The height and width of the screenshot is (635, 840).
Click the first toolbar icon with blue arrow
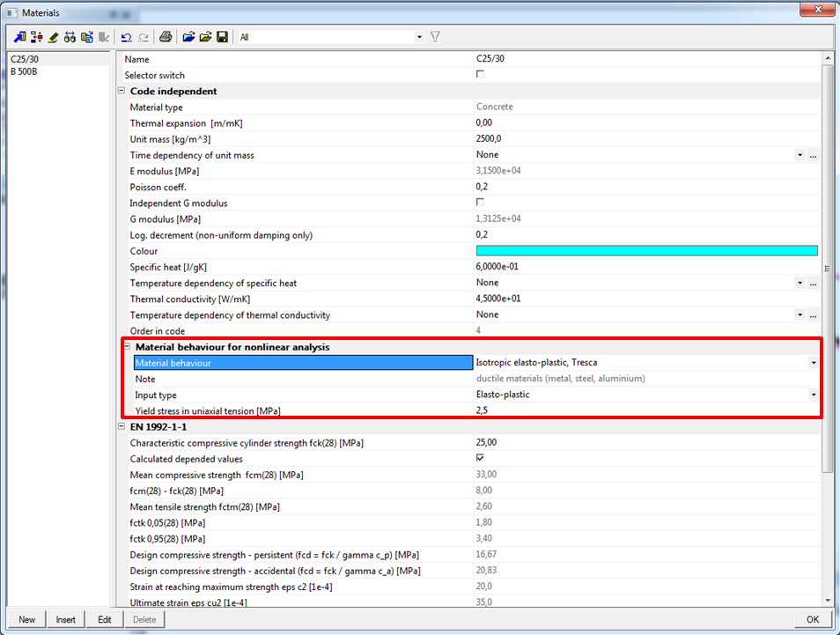(x=19, y=37)
